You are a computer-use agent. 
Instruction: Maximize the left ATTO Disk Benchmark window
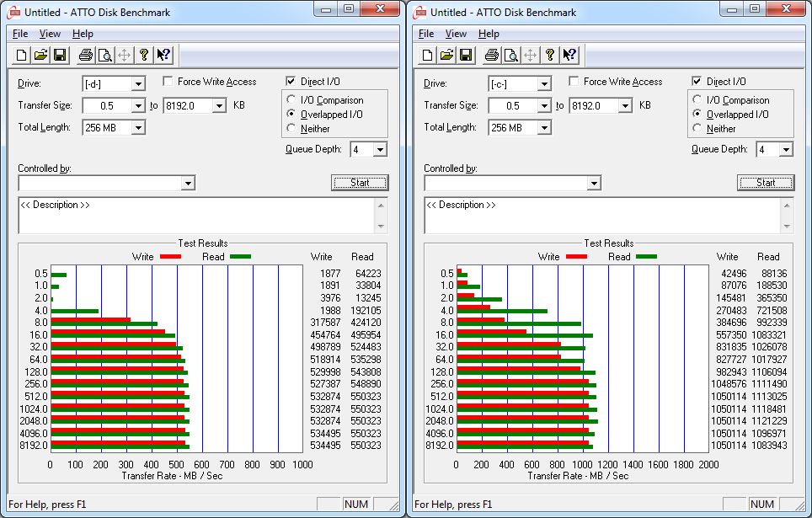click(x=349, y=8)
